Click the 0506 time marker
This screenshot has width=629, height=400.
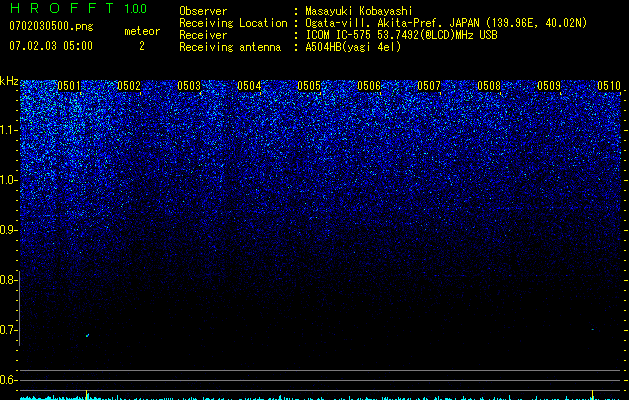pyautogui.click(x=369, y=86)
